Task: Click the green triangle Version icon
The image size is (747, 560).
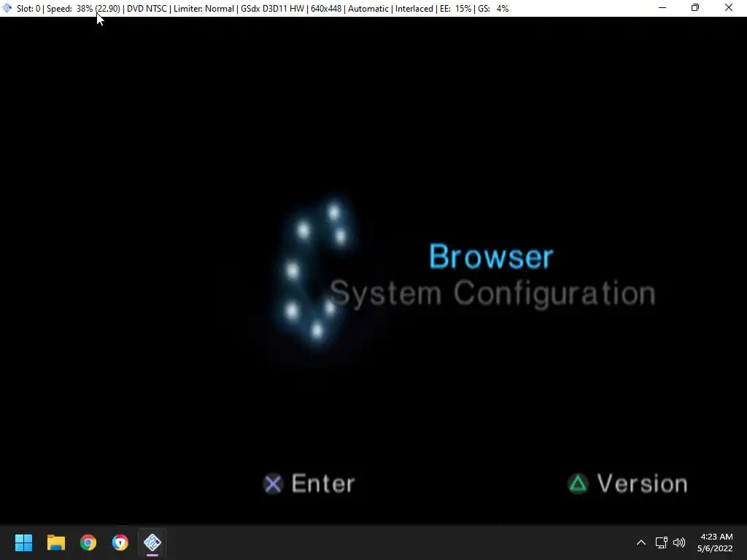Action: (x=578, y=484)
